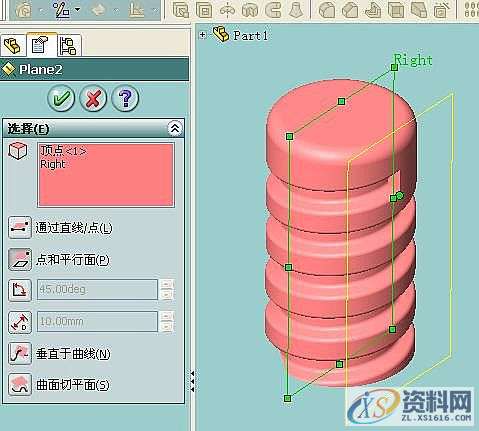Click the angle field stepper arrows
The width and height of the screenshot is (479, 431).
click(x=167, y=289)
